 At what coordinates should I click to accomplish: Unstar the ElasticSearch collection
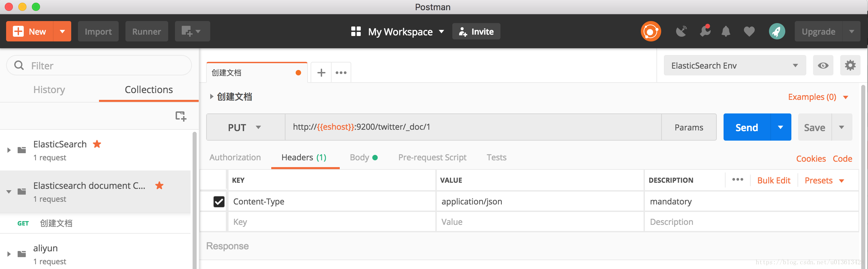[x=97, y=144]
